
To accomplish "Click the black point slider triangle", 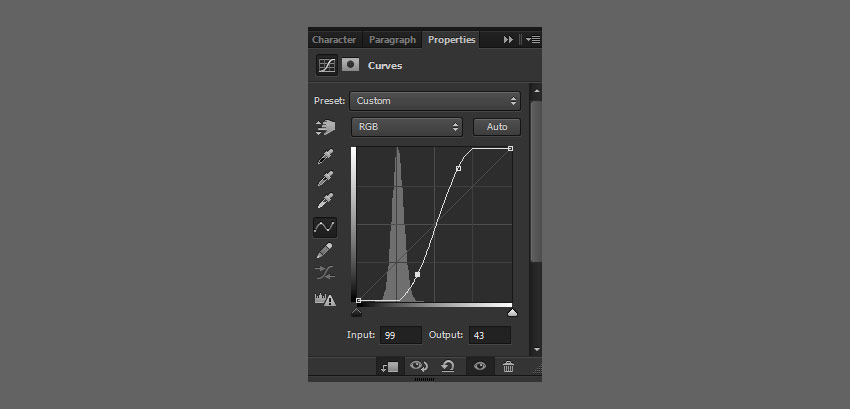I will click(356, 312).
